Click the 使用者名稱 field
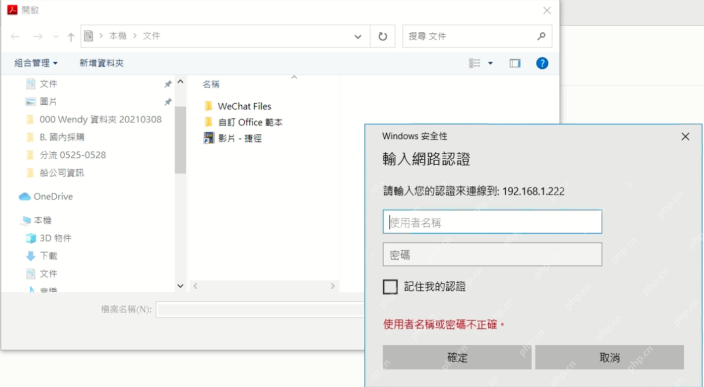704x387 pixels. tap(492, 222)
